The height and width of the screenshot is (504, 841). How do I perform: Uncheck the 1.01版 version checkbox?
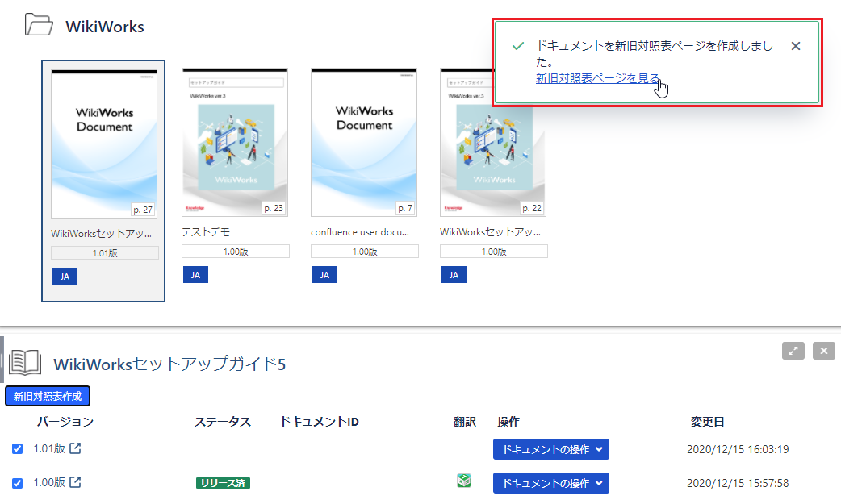tap(18, 449)
